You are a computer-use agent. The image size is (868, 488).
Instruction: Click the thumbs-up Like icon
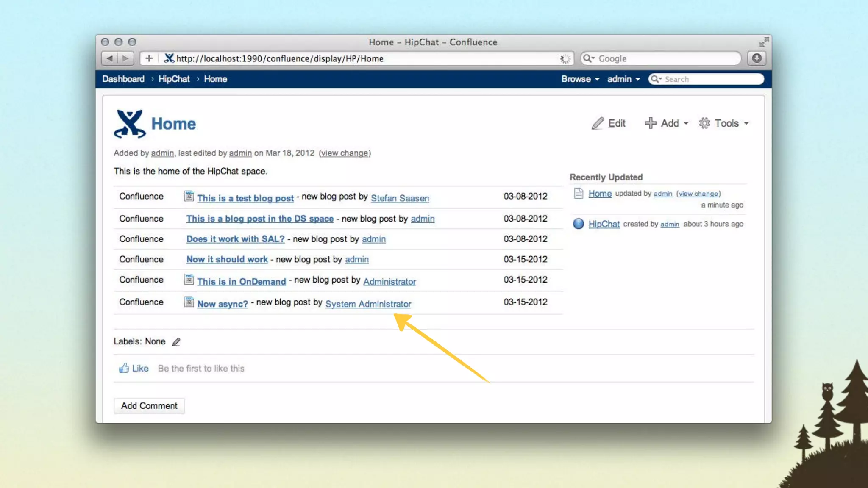(124, 368)
